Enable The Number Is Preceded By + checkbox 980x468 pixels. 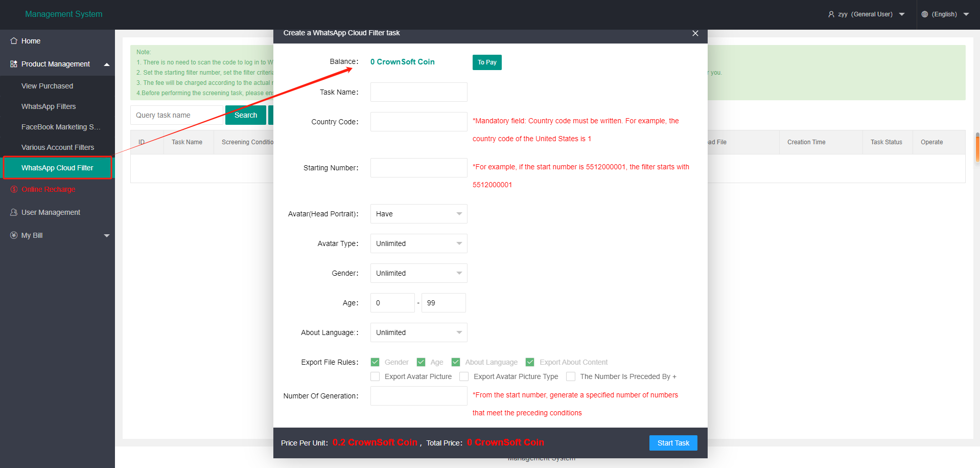(x=571, y=376)
